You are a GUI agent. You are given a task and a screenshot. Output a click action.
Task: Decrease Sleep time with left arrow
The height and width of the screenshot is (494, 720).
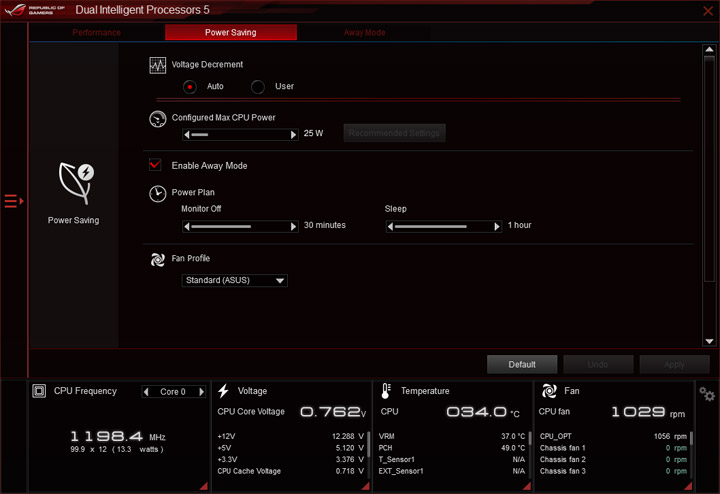[390, 226]
